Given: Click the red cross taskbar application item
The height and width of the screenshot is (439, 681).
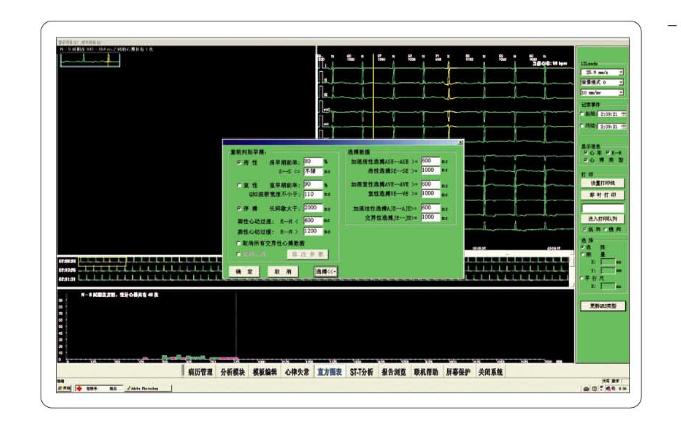Looking at the screenshot, I should pyautogui.click(x=99, y=388).
